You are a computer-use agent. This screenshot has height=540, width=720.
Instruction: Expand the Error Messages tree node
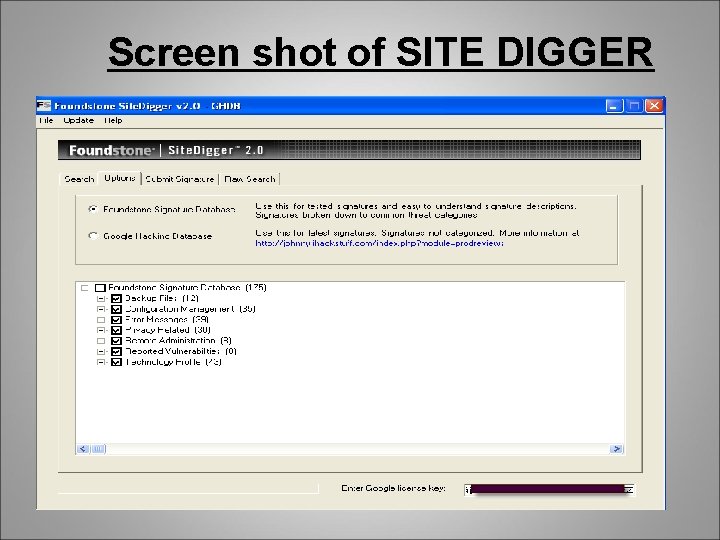(101, 320)
